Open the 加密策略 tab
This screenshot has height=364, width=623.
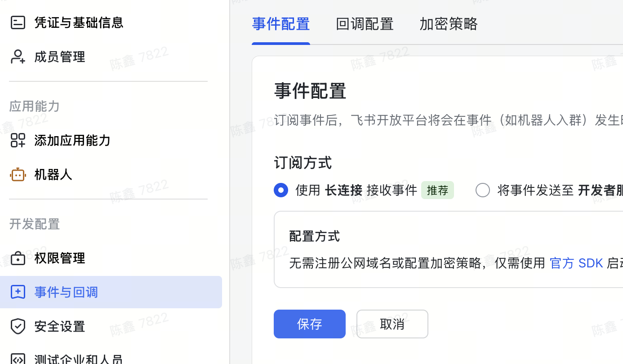tap(448, 24)
